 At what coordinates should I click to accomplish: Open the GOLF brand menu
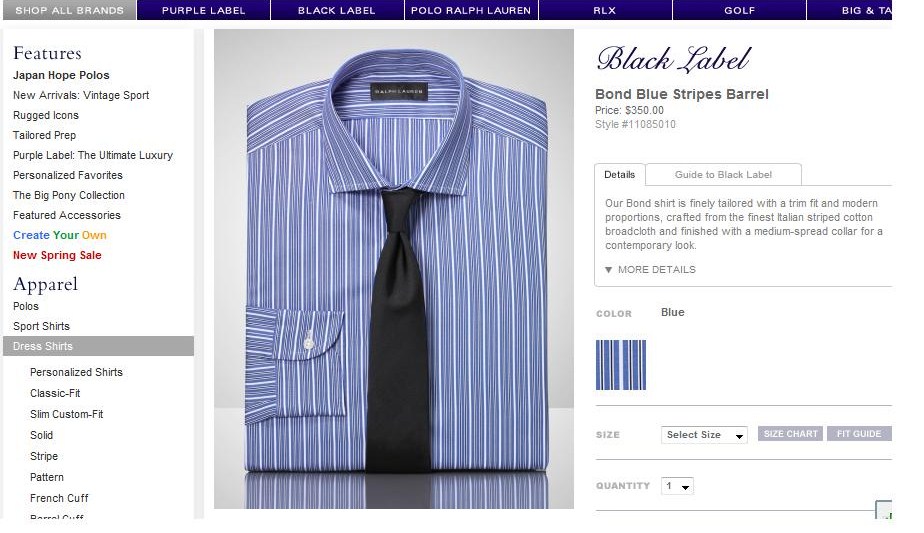pos(739,10)
